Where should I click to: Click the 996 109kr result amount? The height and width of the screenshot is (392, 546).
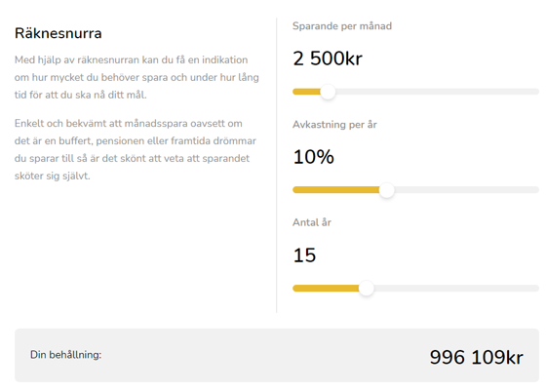coord(477,357)
